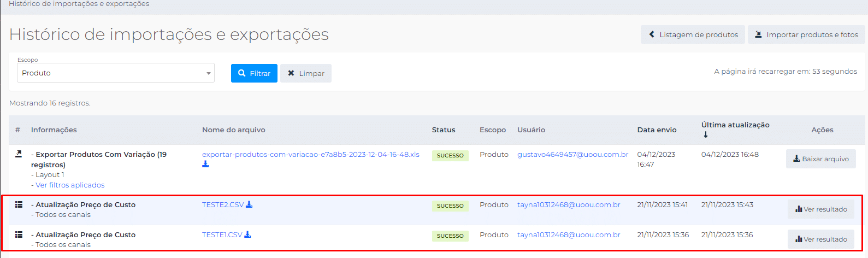Click the breadcrumb Histórico de importações e exportações
The height and width of the screenshot is (258, 868).
pos(79,4)
